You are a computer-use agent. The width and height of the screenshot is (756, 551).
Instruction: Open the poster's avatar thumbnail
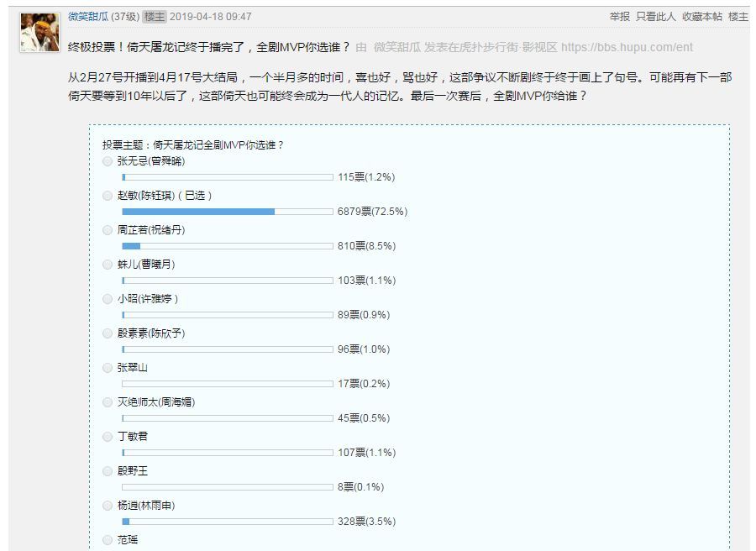click(40, 32)
